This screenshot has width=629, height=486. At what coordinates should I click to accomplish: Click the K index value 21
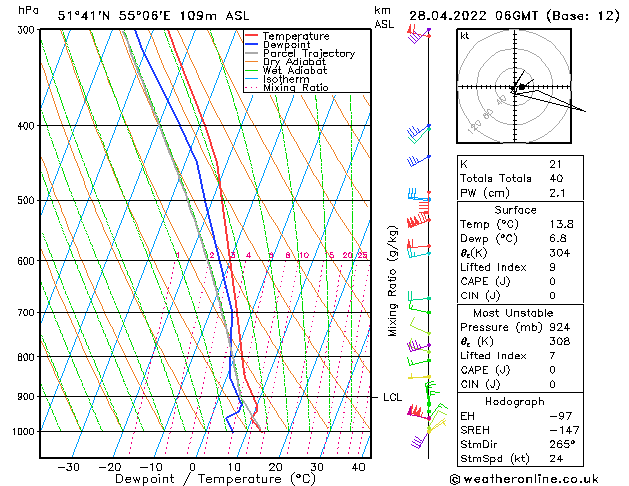[556, 164]
